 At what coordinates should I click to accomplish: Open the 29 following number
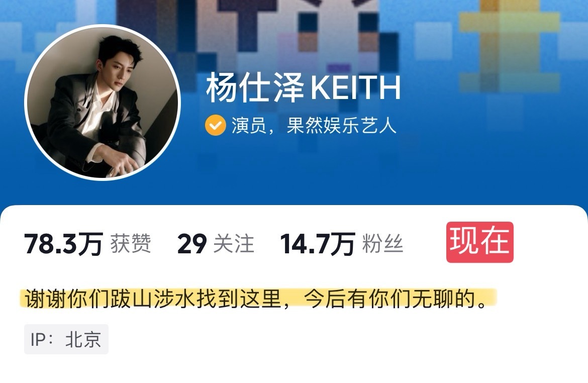(192, 244)
